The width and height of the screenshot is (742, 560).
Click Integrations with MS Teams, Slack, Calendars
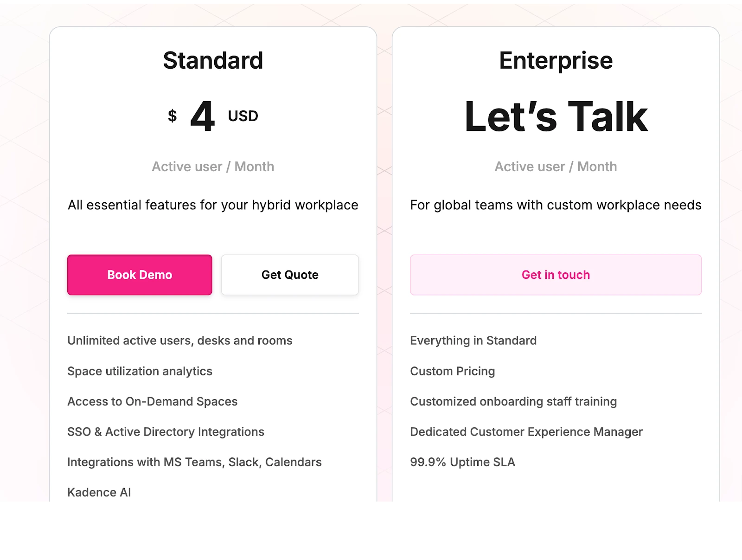(194, 462)
